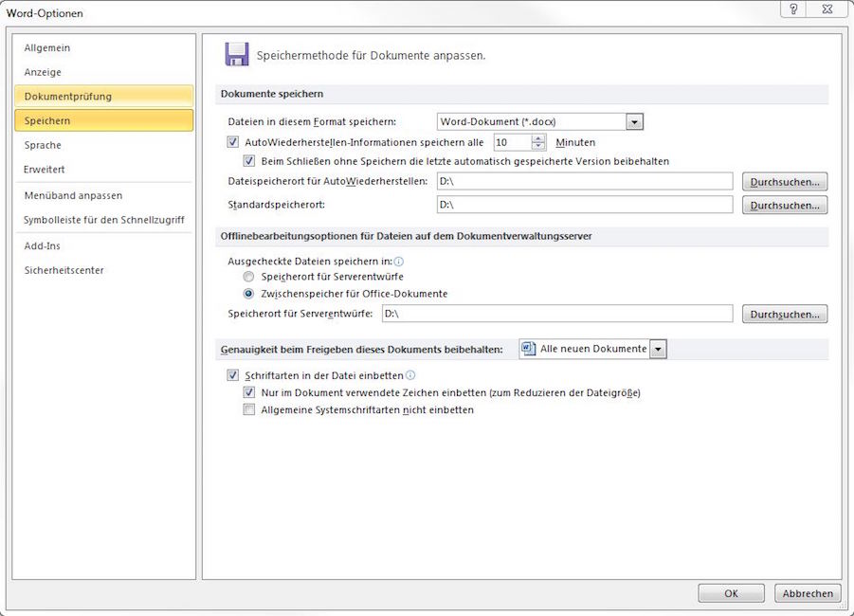Open the Sicherheitscenter category

click(x=103, y=270)
